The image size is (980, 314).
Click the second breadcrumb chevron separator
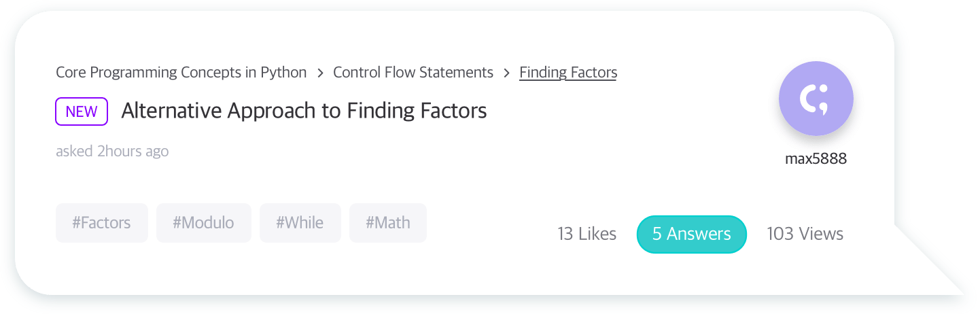(507, 73)
